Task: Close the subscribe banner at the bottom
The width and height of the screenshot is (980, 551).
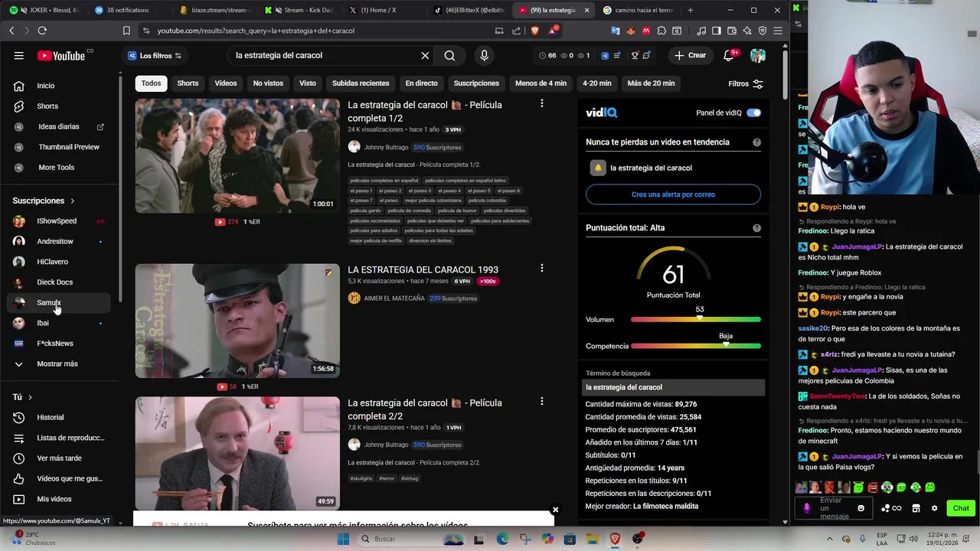Action: (x=555, y=510)
